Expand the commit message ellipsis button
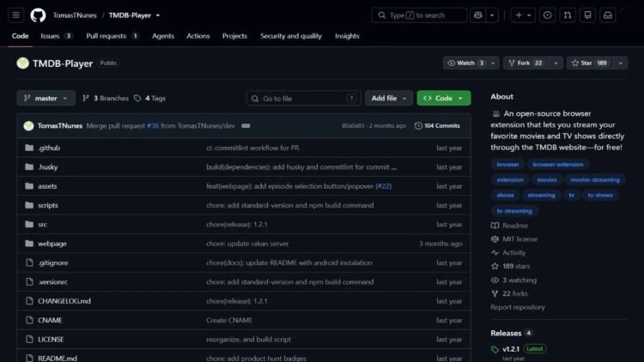This screenshot has height=362, width=644. [x=246, y=125]
